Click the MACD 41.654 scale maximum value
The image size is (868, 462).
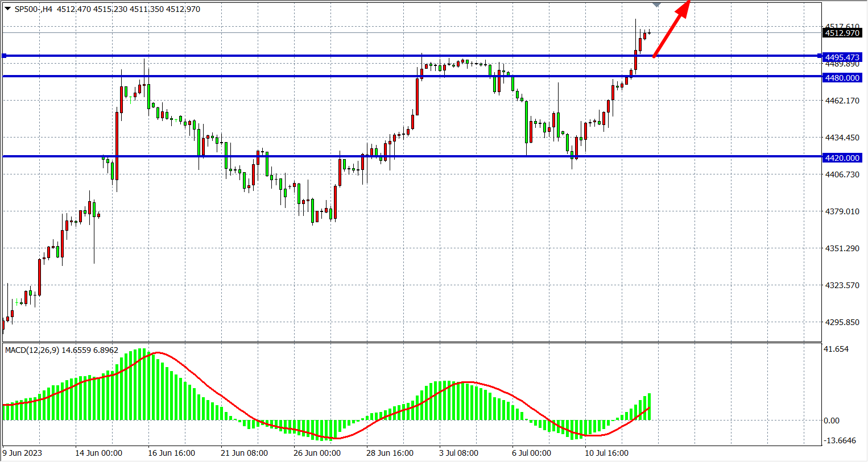pyautogui.click(x=836, y=349)
